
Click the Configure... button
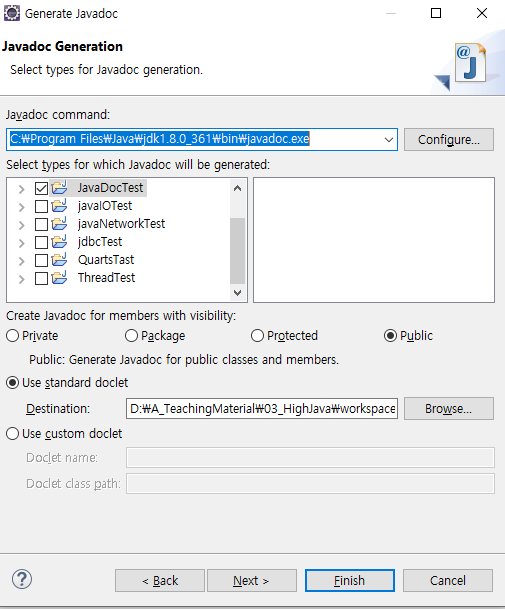pos(449,139)
